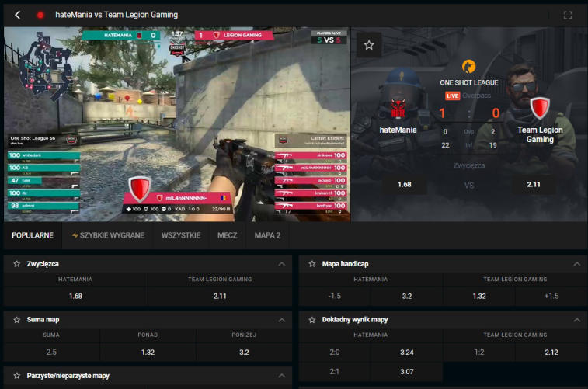Click the live match video stream

point(177,124)
